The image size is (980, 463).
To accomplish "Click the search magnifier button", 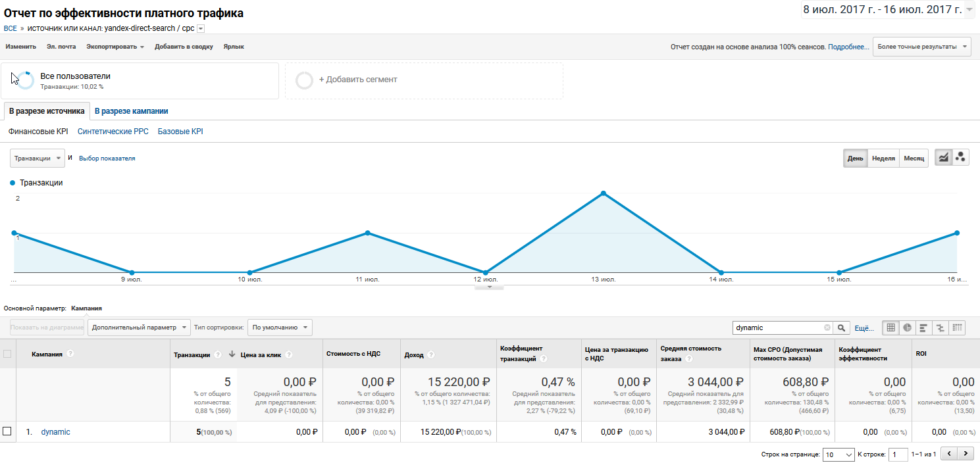I will tap(842, 328).
